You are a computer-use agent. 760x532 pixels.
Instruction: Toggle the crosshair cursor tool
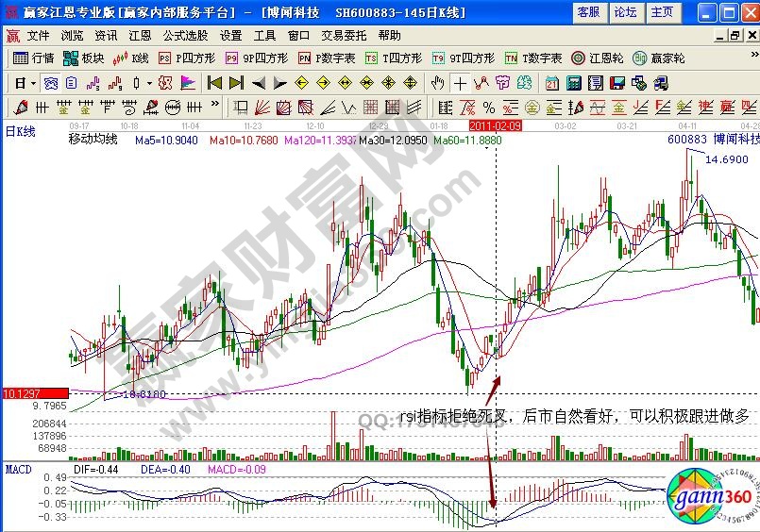pos(460,83)
